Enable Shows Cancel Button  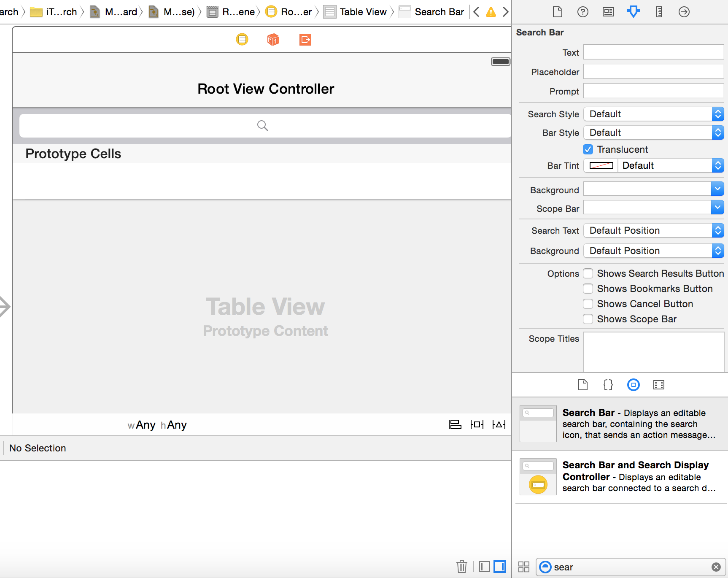click(588, 304)
